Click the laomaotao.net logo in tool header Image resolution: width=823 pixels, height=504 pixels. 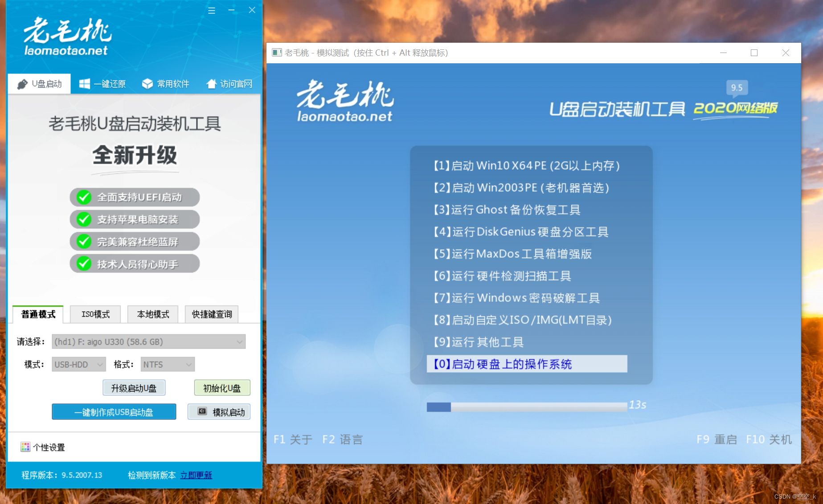[x=67, y=37]
